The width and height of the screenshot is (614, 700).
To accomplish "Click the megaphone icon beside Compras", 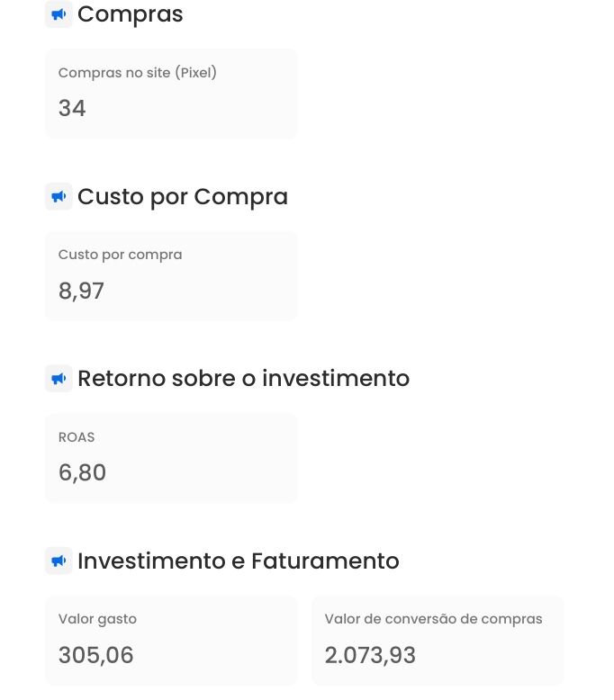I will click(59, 14).
